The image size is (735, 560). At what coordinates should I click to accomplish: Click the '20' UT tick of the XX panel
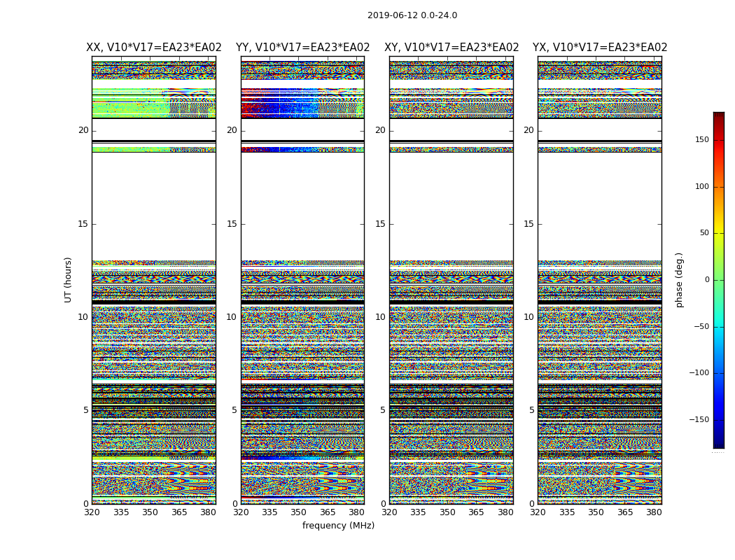pyautogui.click(x=83, y=130)
